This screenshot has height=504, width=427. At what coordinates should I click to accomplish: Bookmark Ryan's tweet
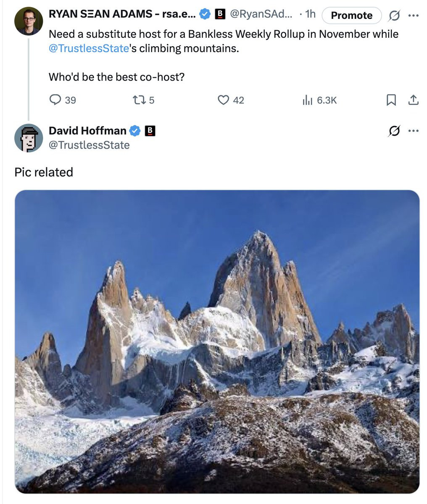[x=391, y=100]
